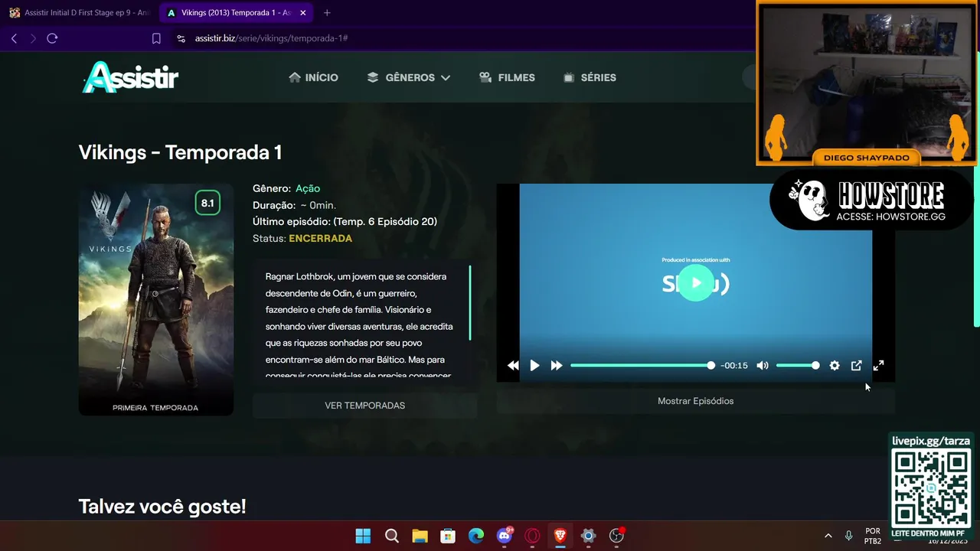The height and width of the screenshot is (551, 980).
Task: Click the play icon in the player control bar
Action: (x=534, y=366)
